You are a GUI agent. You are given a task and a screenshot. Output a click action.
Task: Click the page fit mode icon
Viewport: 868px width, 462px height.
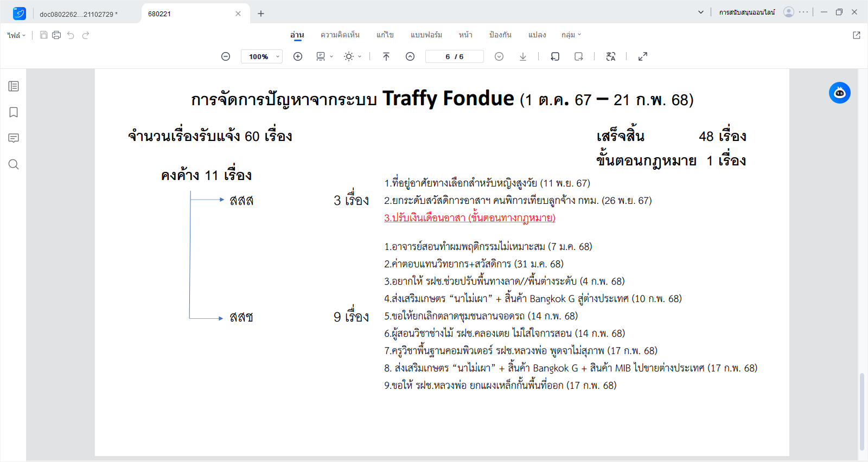pyautogui.click(x=321, y=56)
